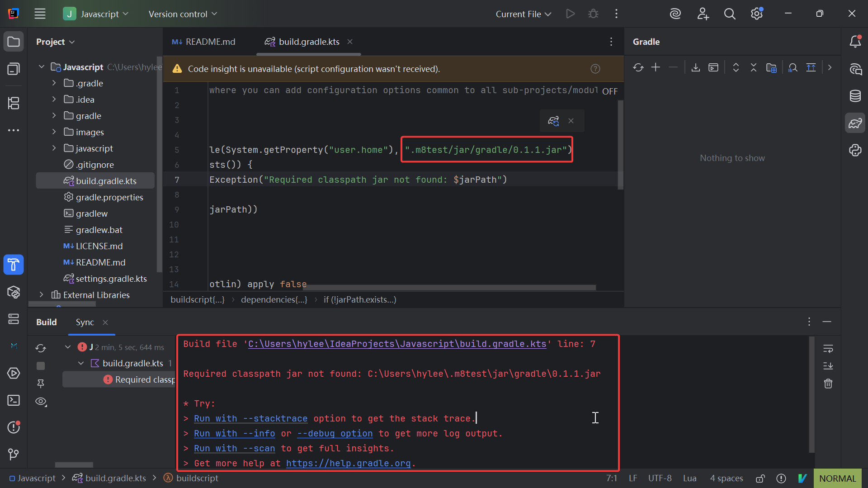
Task: Reload all Gradle projects
Action: point(638,68)
